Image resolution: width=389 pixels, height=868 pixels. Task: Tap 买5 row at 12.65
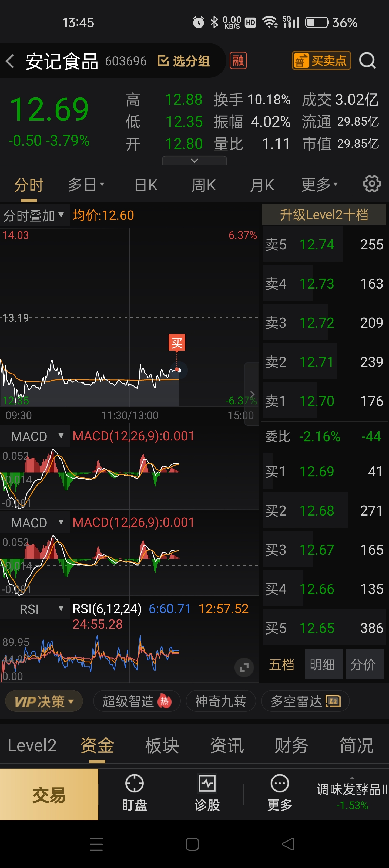click(324, 628)
